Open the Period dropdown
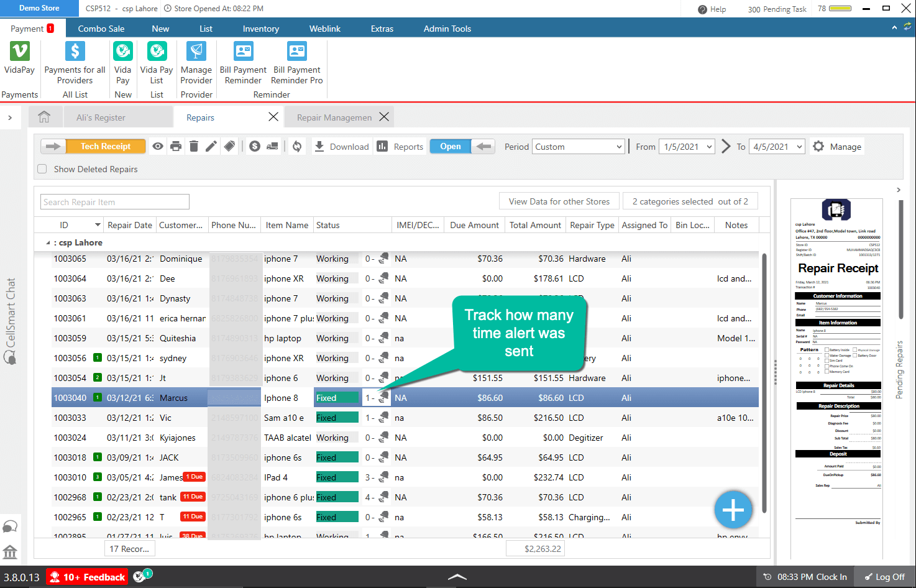Viewport: 916px width, 588px height. (577, 147)
